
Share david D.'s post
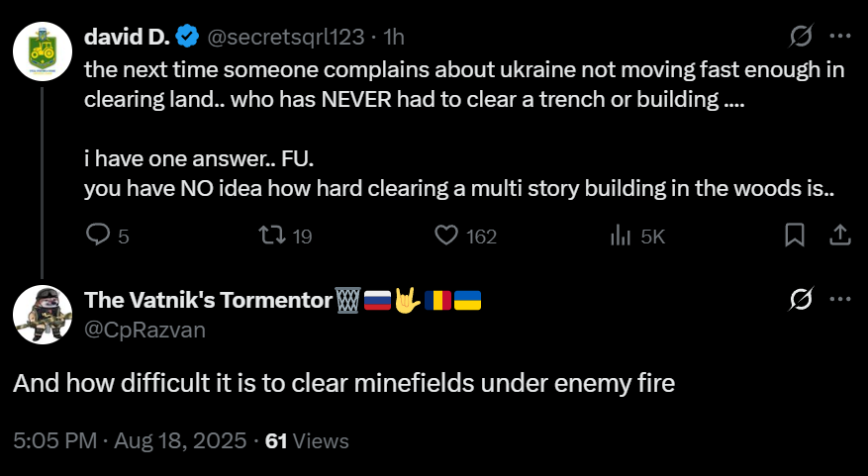[839, 236]
